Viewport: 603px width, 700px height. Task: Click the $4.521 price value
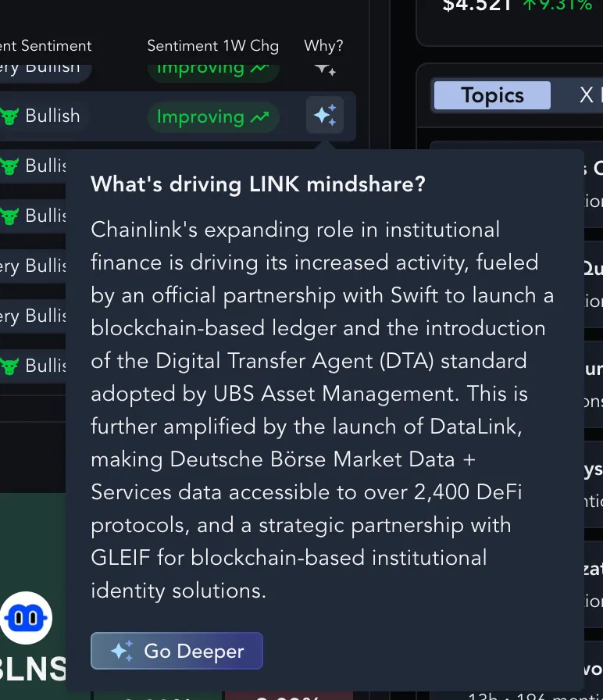point(476,5)
